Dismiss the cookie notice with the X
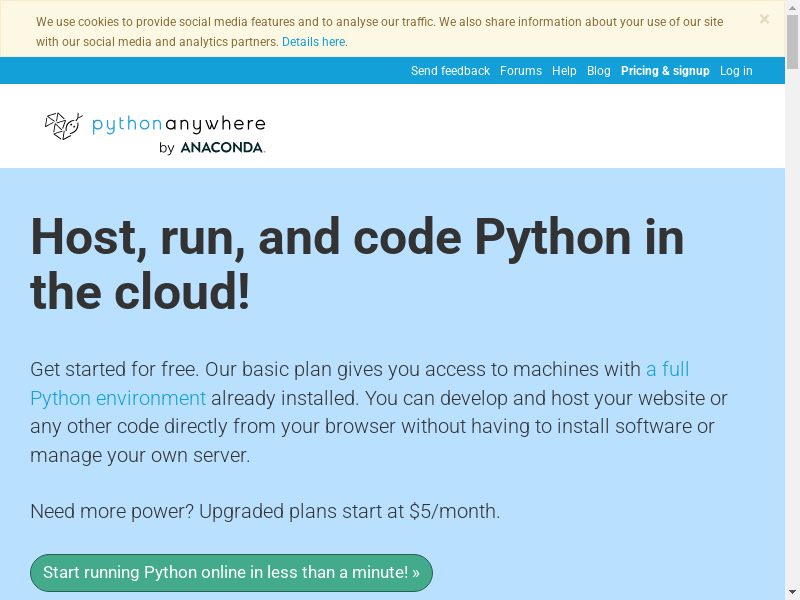This screenshot has width=800, height=600. click(x=764, y=19)
